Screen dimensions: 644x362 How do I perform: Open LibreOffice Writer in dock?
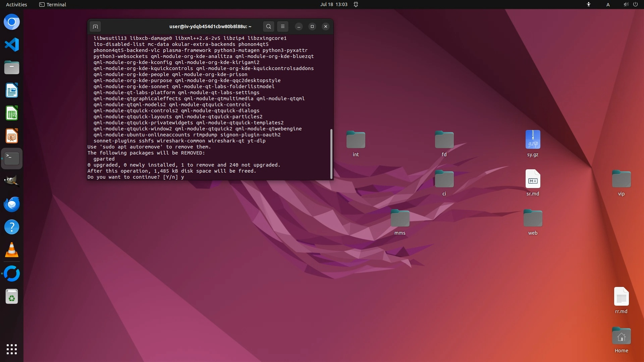tap(12, 90)
